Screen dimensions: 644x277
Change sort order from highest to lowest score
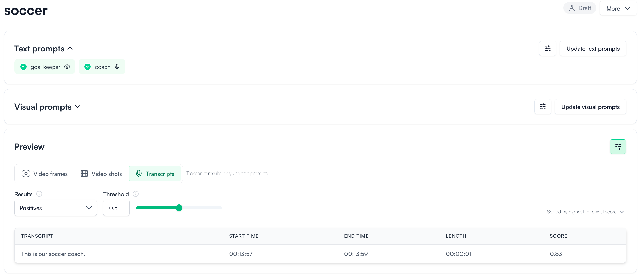pos(585,212)
